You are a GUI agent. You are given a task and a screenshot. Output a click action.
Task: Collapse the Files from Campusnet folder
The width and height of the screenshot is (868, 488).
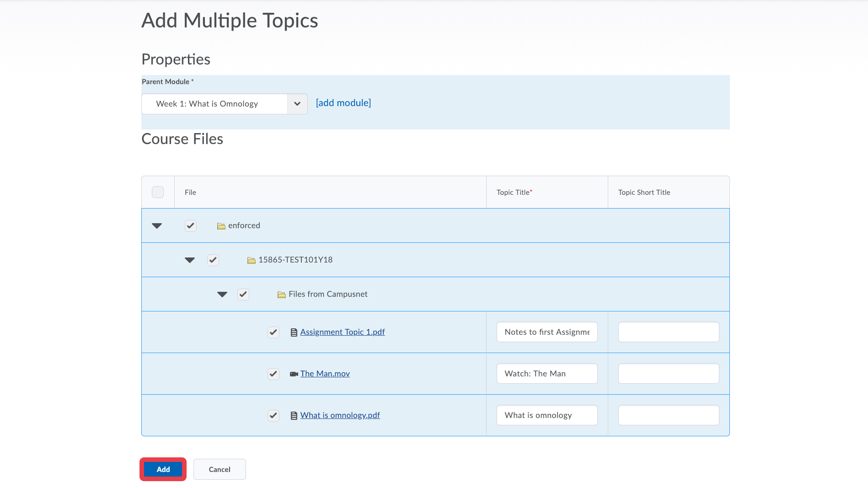coord(222,295)
